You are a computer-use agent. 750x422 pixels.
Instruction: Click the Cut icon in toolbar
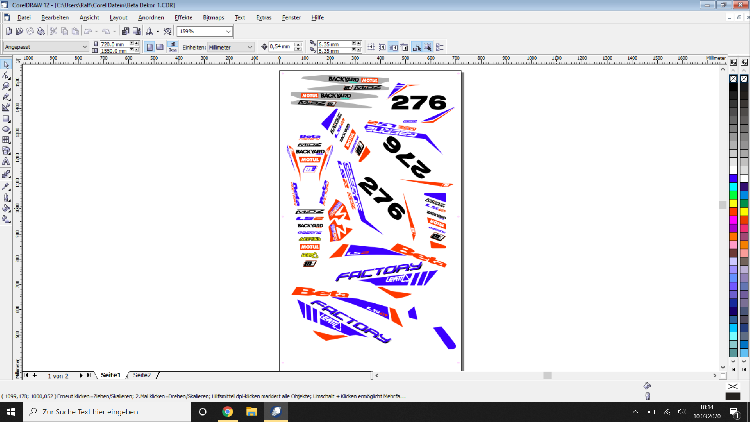54,31
